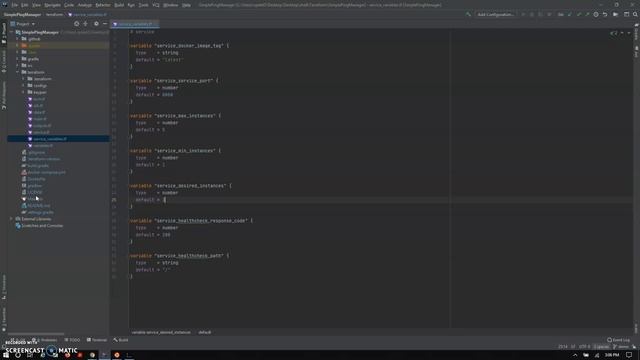Click the Chrome icon in taskbar

coord(92,355)
